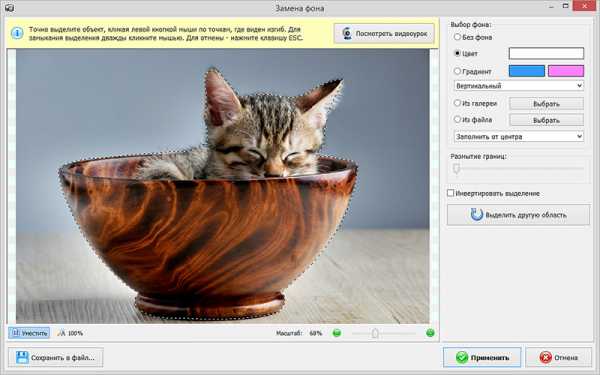Screen dimensions: 600x375
Task: Click Выбрать button next to Из файла
Action: 546,120
